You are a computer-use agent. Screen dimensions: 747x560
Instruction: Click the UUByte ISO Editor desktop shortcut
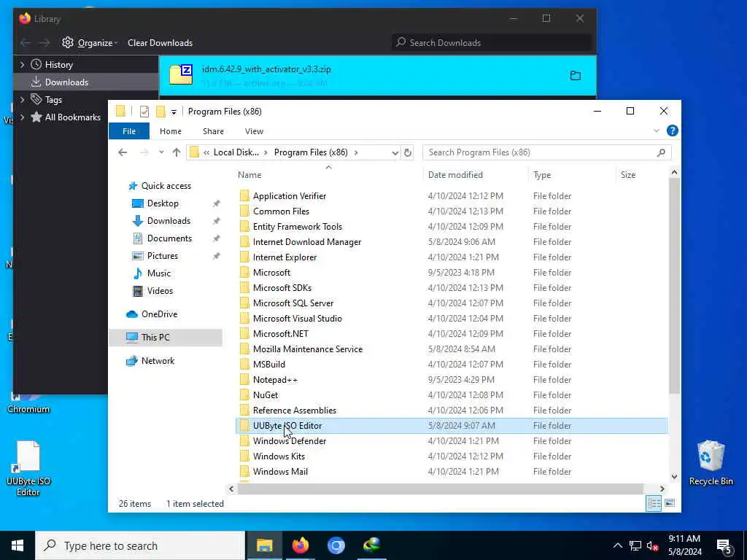point(28,468)
